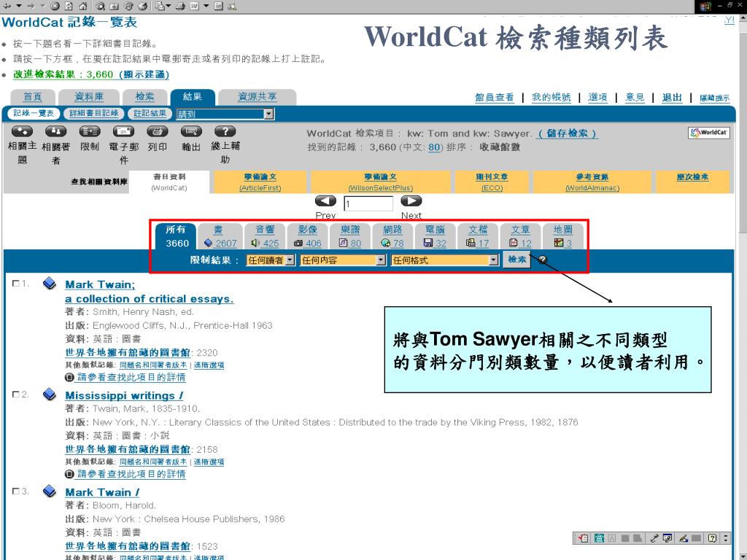Click the bullet icon of second 請參看查找此項目的詳情
747x560 pixels.
69,474
